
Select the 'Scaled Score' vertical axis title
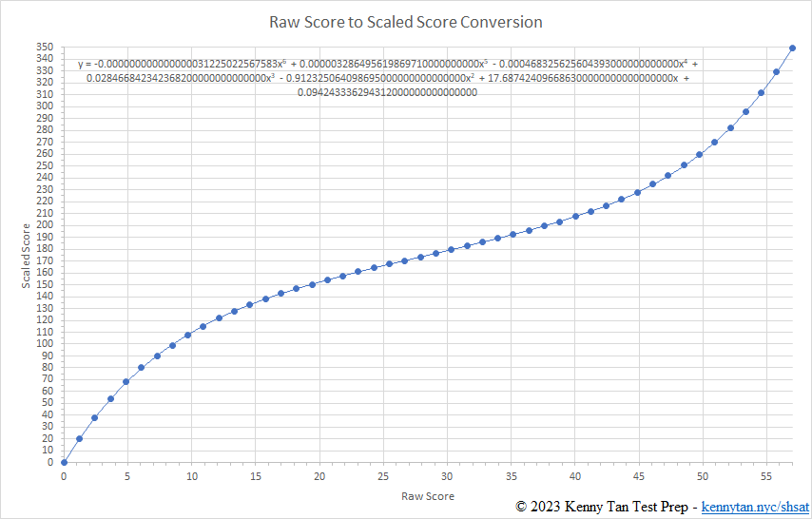[x=26, y=256]
